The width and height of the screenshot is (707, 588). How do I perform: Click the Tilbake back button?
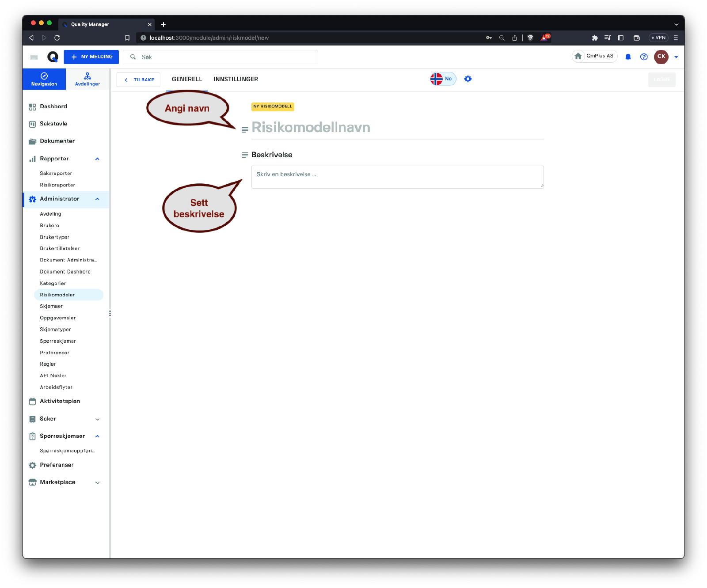click(139, 80)
